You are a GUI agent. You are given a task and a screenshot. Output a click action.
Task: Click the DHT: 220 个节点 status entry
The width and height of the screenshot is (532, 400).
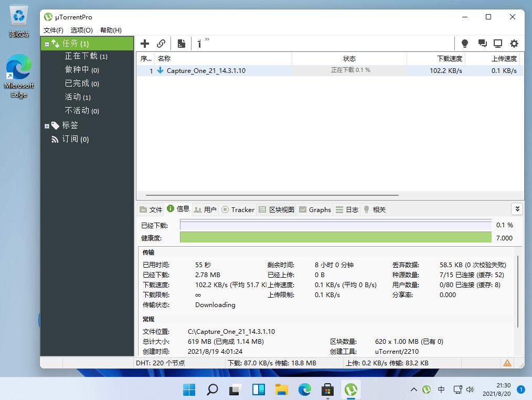(x=161, y=363)
